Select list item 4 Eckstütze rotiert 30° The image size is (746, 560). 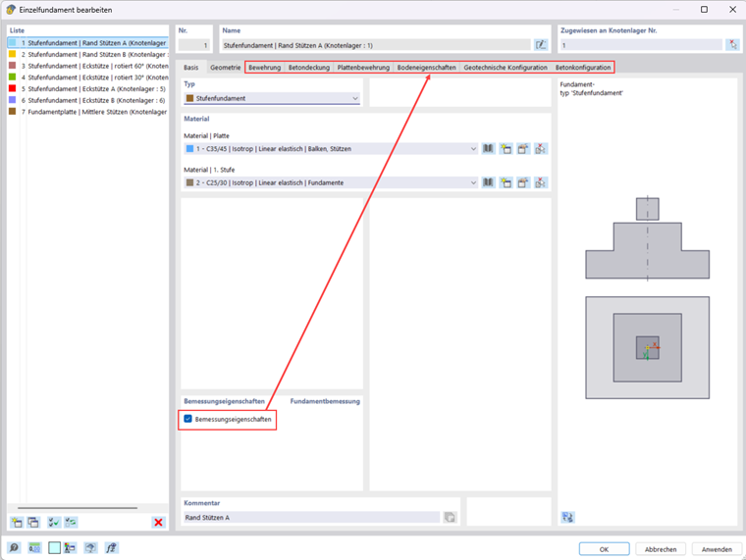pyautogui.click(x=88, y=77)
